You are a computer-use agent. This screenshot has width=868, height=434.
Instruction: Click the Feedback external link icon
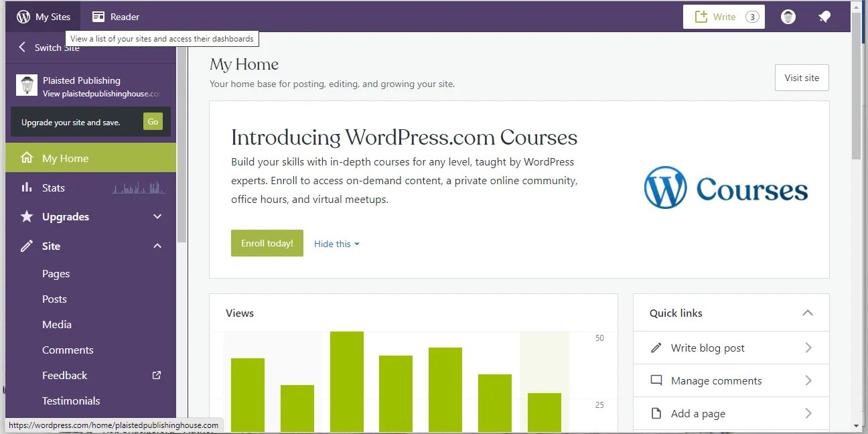coord(157,375)
